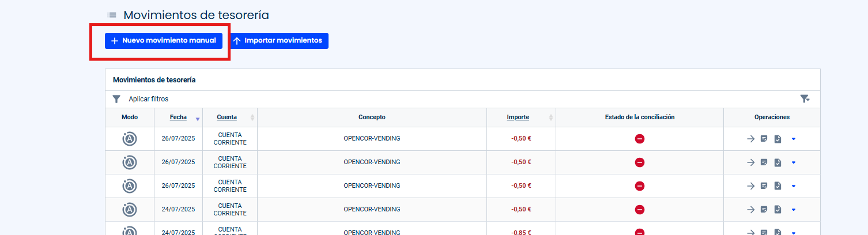
Task: Click Concepto column header
Action: (x=372, y=117)
